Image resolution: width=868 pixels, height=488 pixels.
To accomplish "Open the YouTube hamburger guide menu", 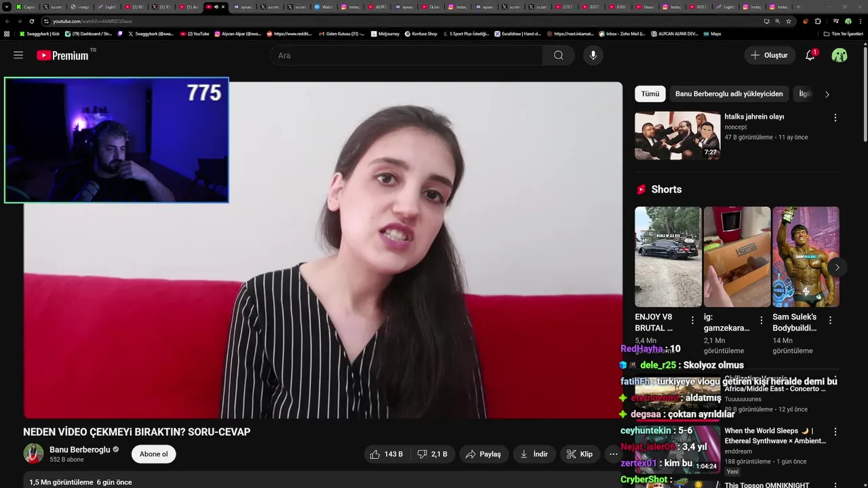I will (x=18, y=56).
